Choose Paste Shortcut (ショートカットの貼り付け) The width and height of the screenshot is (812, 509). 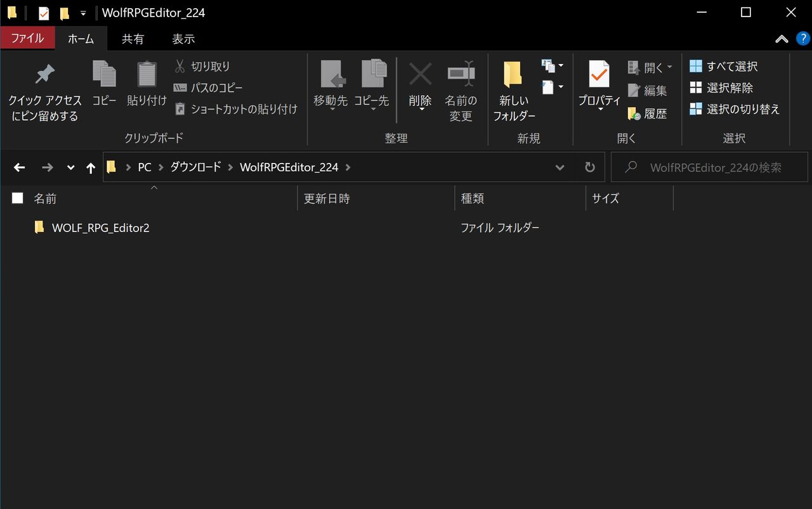click(x=235, y=109)
